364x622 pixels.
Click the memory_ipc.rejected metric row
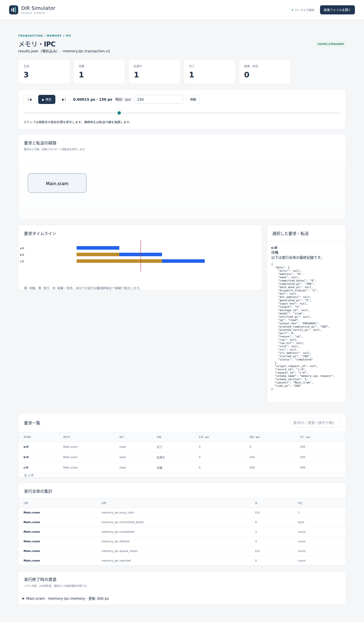tap(182, 561)
